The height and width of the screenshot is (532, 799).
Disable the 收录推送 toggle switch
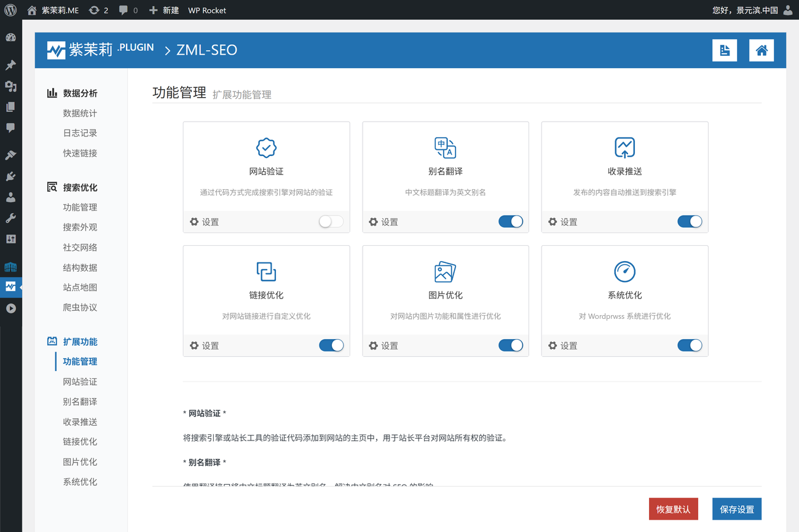[690, 222]
